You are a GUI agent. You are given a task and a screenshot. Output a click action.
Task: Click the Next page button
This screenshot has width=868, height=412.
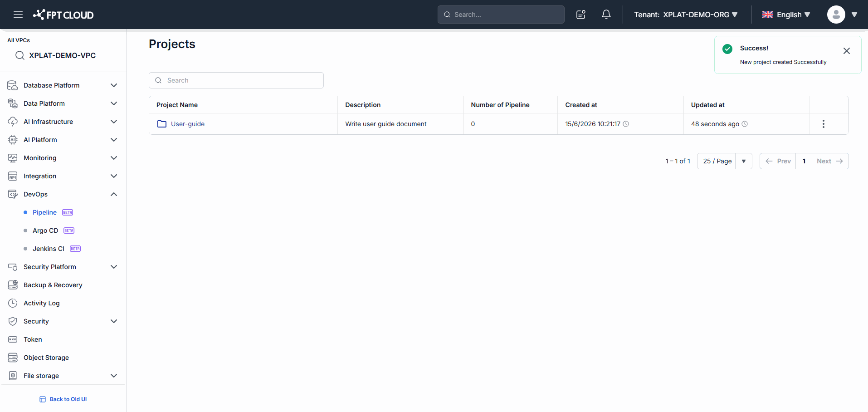[x=830, y=161]
